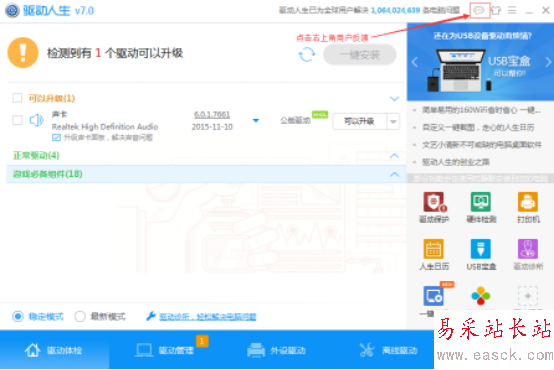
Task: Open driver version dropdown for 6.0.1.7661
Action: pos(256,121)
